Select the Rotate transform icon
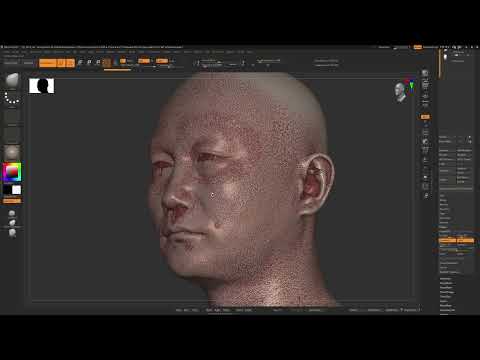Screen dimensions: 480x360 [98, 62]
